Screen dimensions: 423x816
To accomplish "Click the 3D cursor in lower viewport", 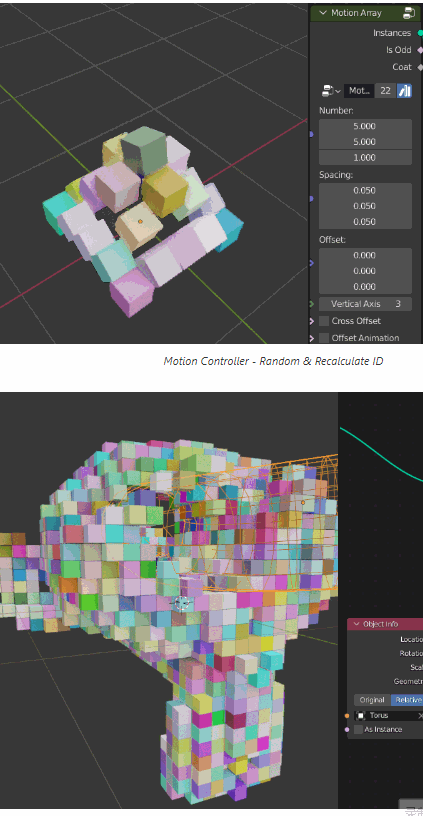I will coord(182,603).
